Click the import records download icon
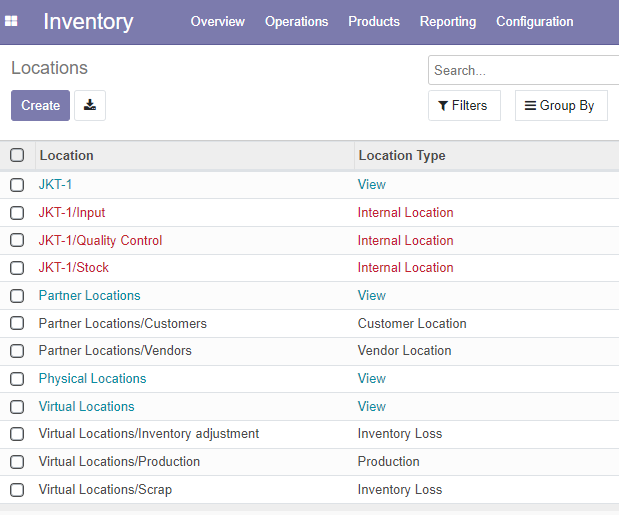619x515 pixels. pos(90,105)
